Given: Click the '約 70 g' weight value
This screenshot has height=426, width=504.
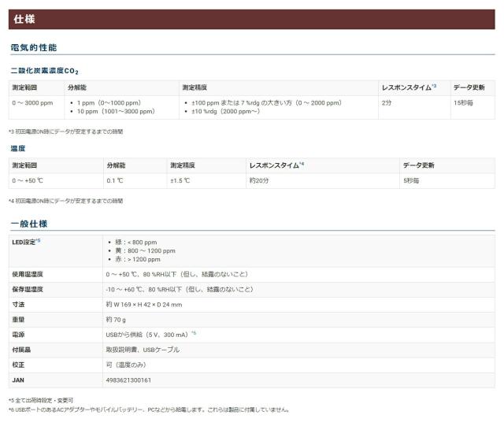Looking at the screenshot, I should point(116,320).
